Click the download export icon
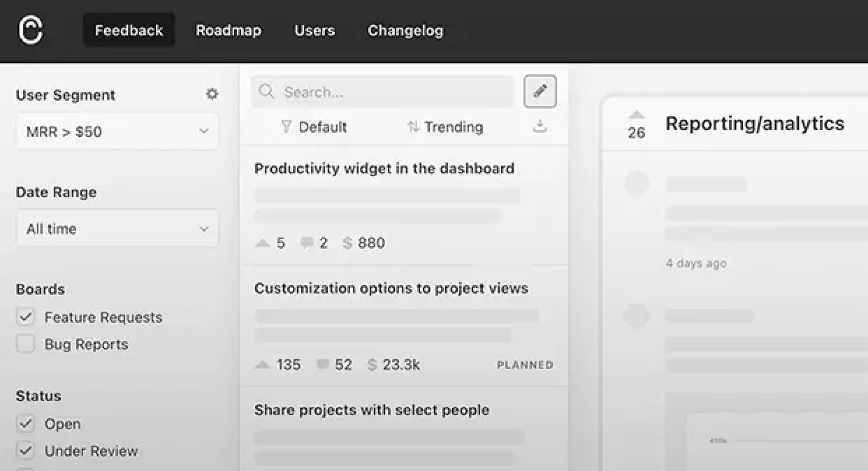 tap(540, 126)
